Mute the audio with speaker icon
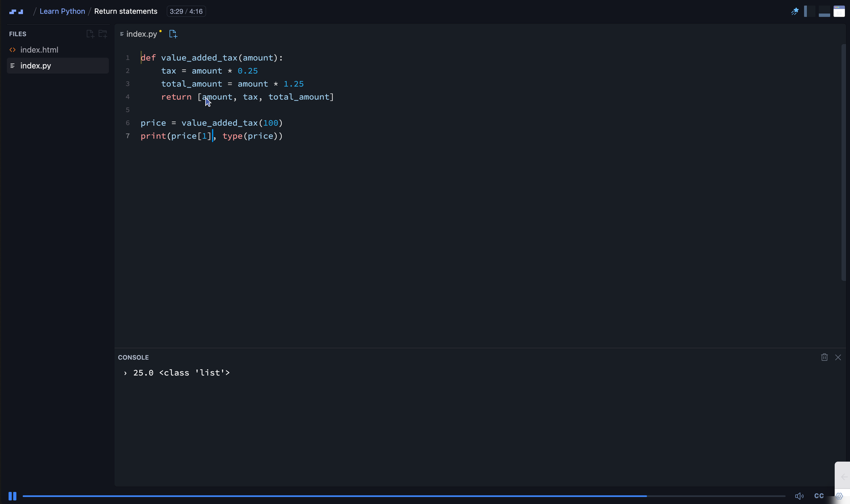 pos(799,496)
